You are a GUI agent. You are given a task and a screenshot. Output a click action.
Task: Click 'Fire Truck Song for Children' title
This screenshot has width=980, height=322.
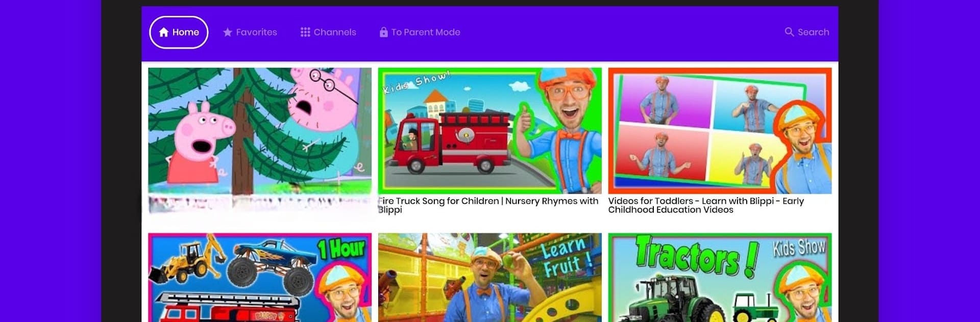coord(488,205)
